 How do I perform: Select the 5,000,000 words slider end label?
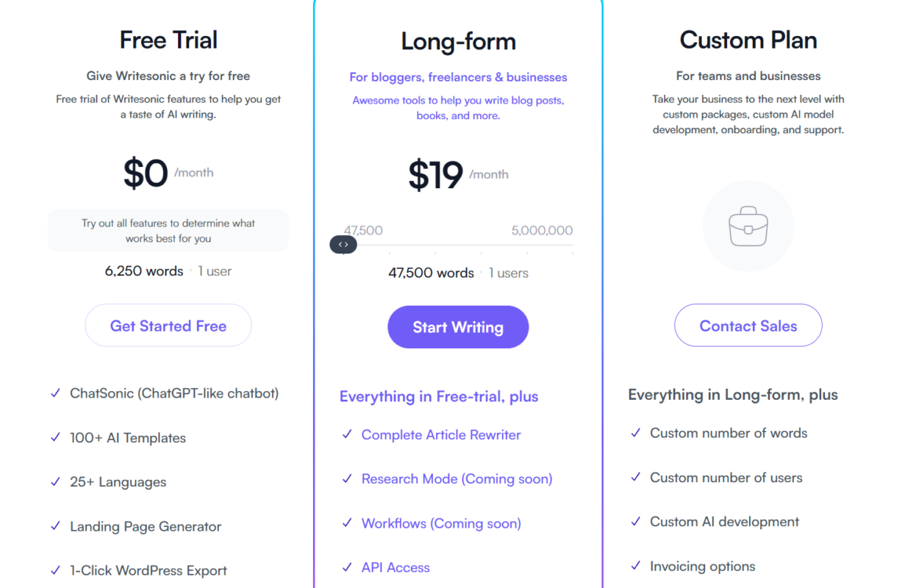(x=542, y=230)
